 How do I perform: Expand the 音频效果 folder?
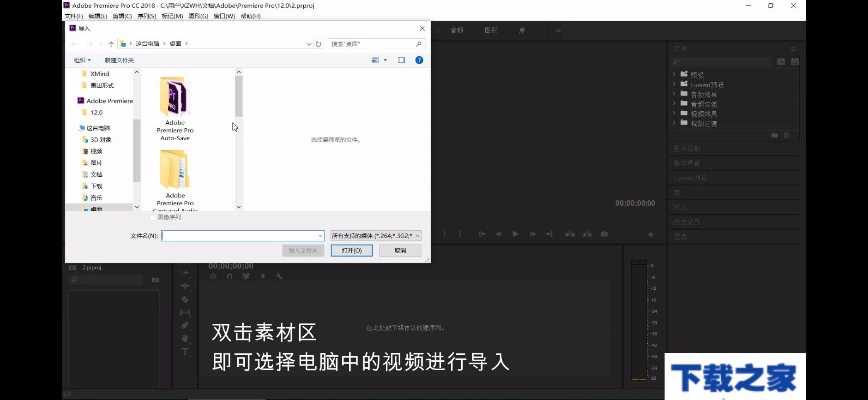click(674, 94)
